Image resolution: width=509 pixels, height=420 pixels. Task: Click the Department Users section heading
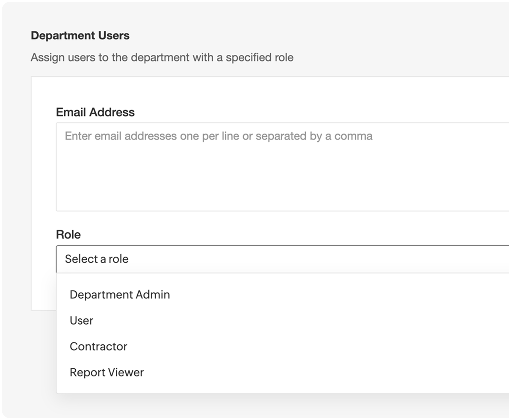80,35
